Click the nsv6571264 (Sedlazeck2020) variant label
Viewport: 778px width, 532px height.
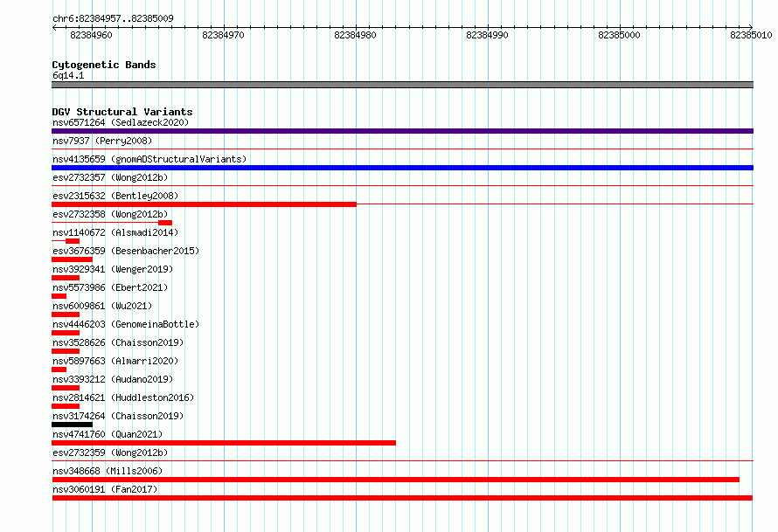pos(121,122)
